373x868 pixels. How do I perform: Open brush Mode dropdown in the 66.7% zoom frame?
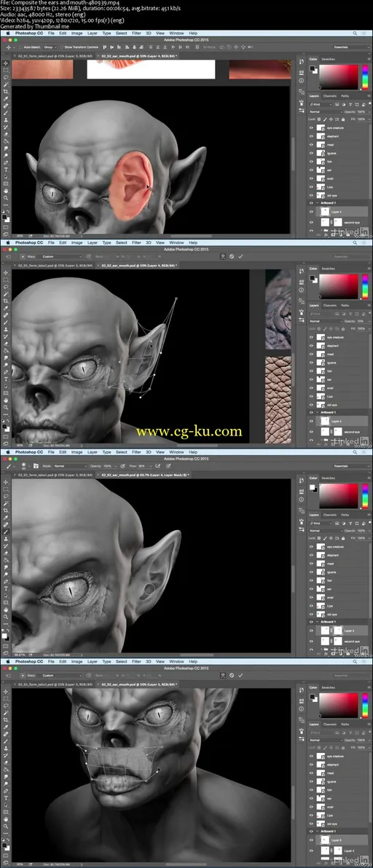70,466
